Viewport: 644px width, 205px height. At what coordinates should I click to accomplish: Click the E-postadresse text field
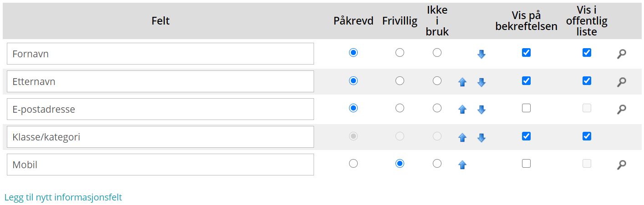160,109
